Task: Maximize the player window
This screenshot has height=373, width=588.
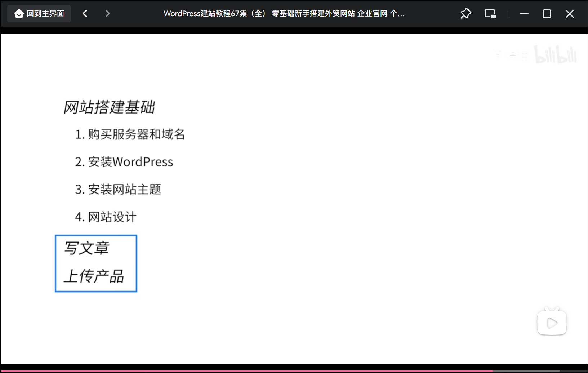Action: (x=547, y=14)
